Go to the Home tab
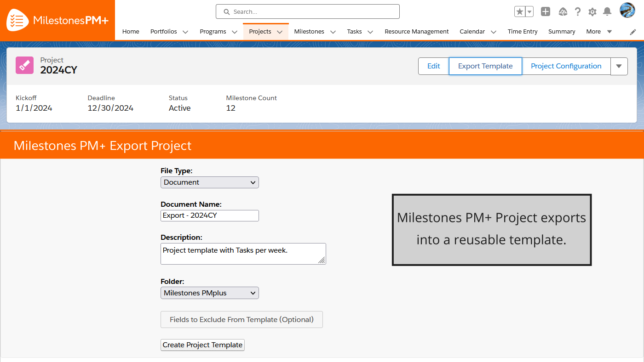 pyautogui.click(x=131, y=32)
